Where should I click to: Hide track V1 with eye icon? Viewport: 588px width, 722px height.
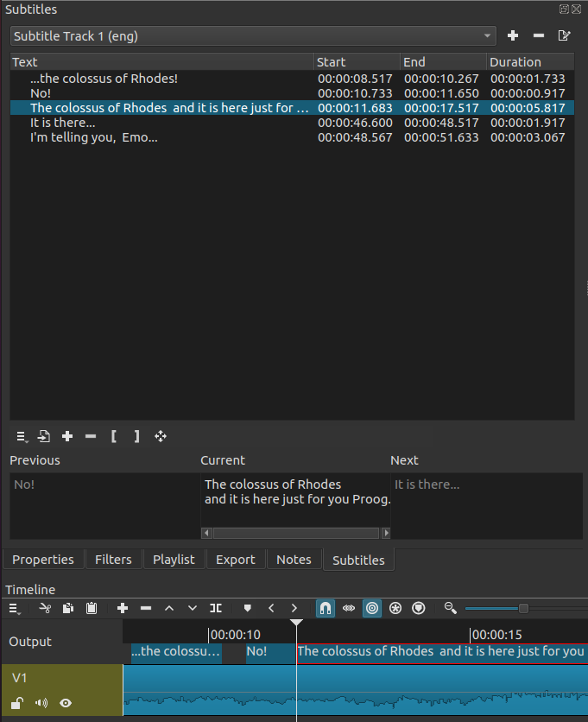pos(66,703)
